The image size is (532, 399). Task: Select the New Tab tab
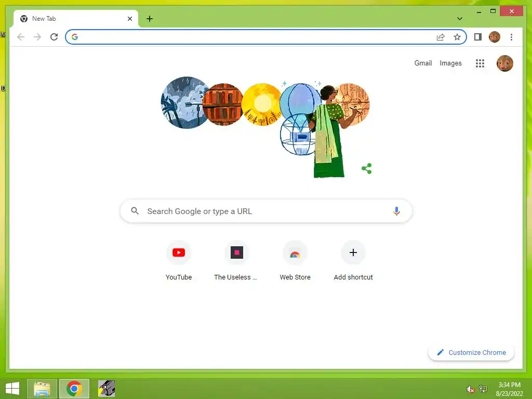[76, 19]
